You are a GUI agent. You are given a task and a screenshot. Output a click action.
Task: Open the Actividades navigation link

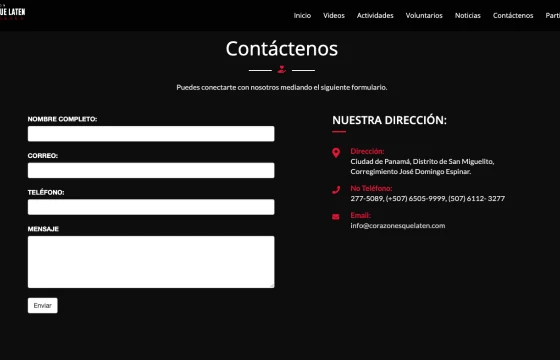click(x=375, y=15)
